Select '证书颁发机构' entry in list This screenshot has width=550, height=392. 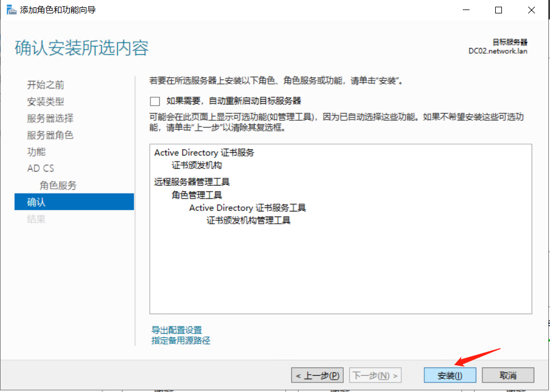(x=197, y=166)
